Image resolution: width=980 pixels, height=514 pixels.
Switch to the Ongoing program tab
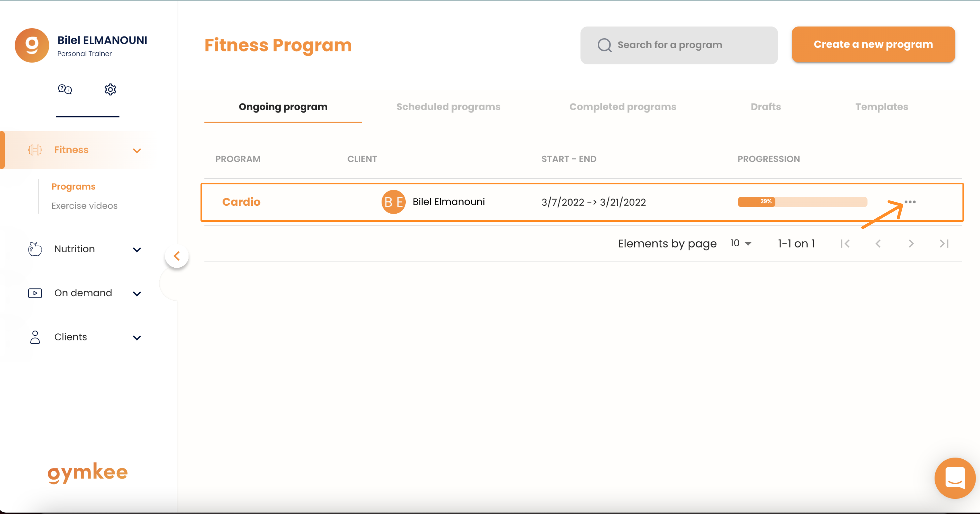[283, 107]
